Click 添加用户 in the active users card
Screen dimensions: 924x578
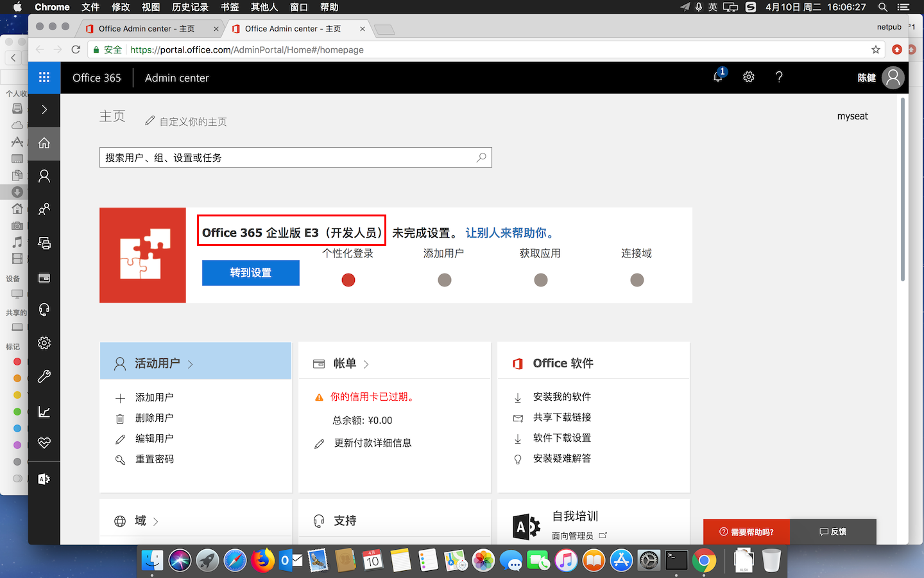pos(155,398)
